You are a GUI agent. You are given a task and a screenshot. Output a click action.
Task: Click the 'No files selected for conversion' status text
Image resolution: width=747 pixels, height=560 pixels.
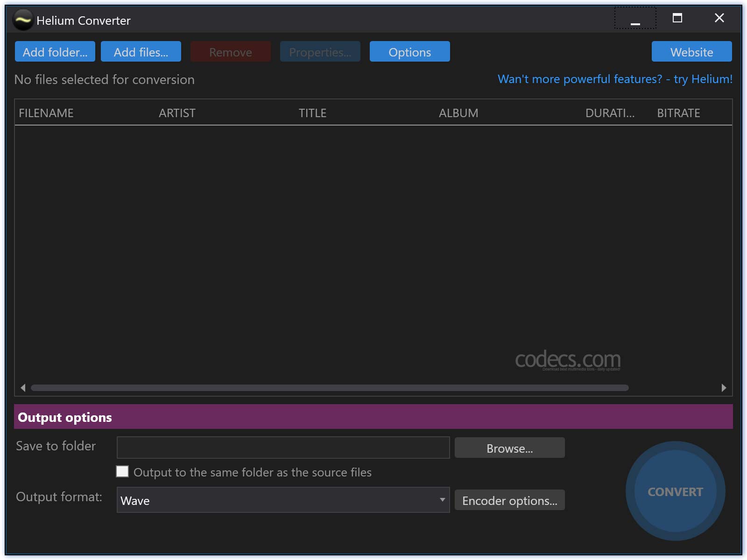click(105, 79)
